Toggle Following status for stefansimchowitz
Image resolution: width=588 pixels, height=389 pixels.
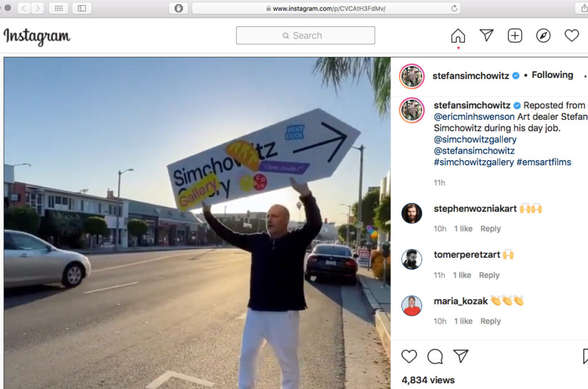[552, 75]
